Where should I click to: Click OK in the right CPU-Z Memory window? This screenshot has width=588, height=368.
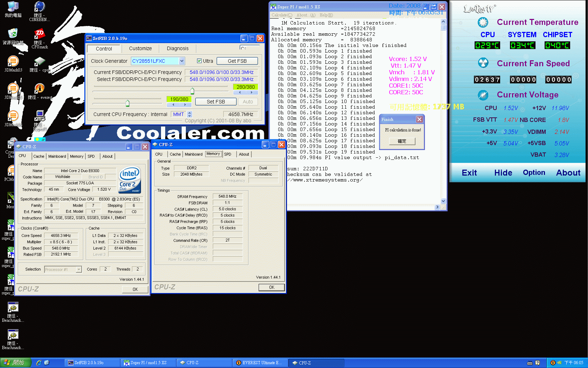pyautogui.click(x=272, y=287)
